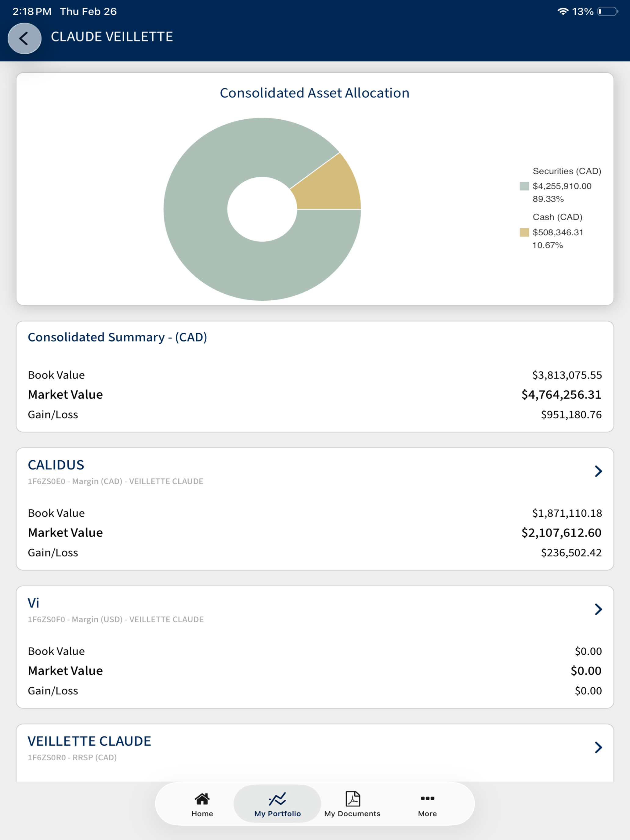The height and width of the screenshot is (840, 630).
Task: Select the 1F6ZS0E0 Margin (CAD) account subtitle
Action: 115,482
